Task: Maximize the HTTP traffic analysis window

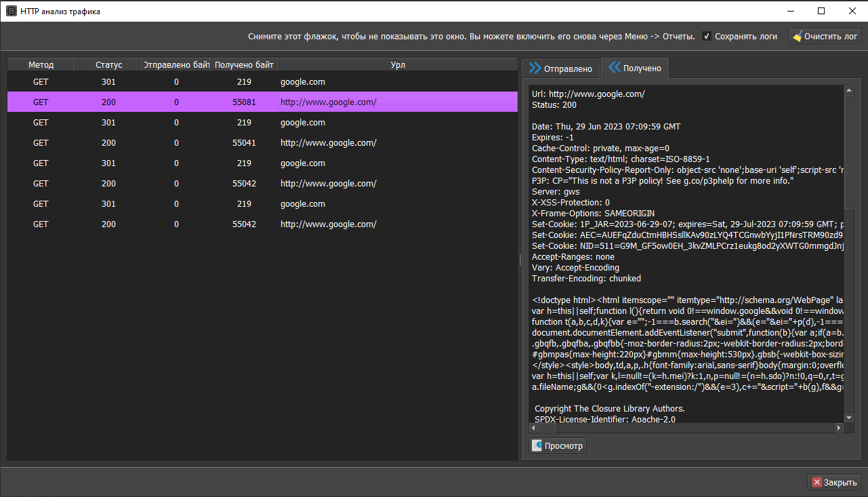Action: [x=821, y=11]
